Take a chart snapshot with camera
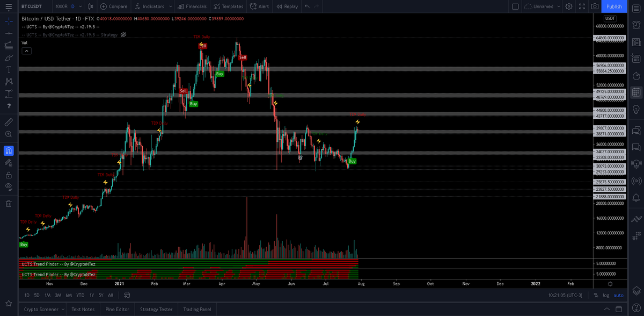 [x=595, y=6]
